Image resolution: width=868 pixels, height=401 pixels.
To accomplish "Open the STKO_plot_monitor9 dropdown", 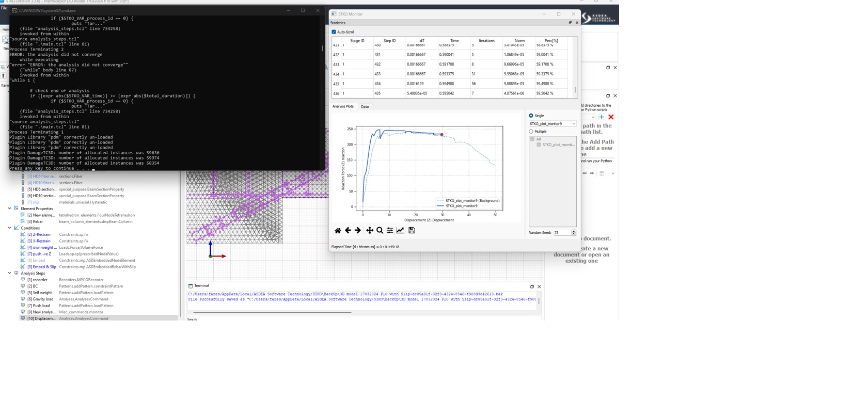I will tap(553, 124).
